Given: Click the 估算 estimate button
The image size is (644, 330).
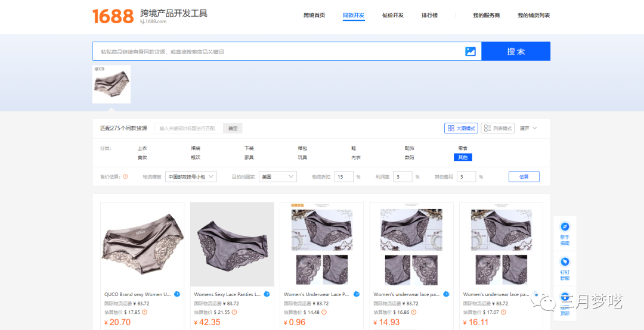Looking at the screenshot, I should (524, 177).
